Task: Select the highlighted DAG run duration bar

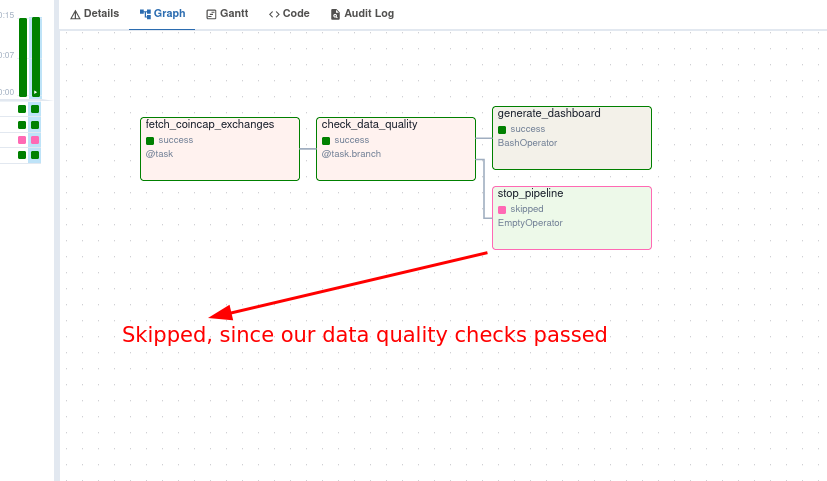Action: click(x=36, y=56)
